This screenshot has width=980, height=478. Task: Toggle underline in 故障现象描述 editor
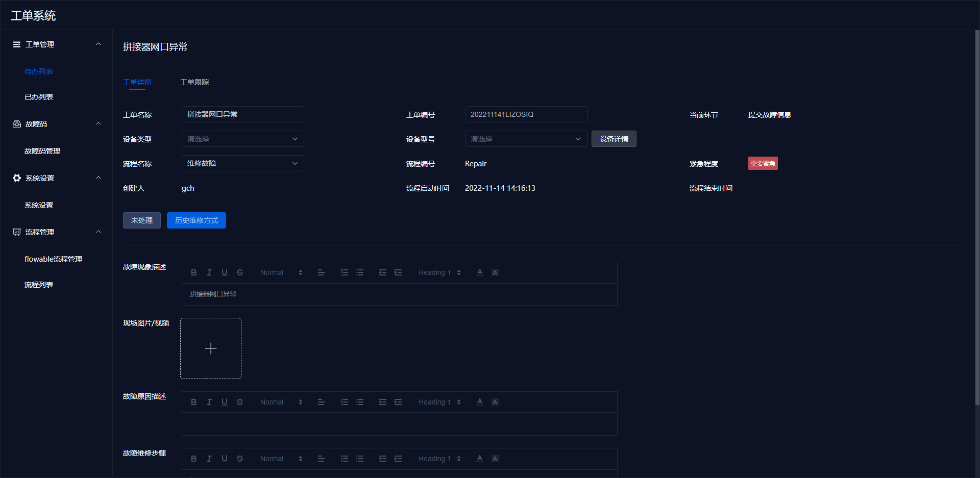[x=225, y=272]
